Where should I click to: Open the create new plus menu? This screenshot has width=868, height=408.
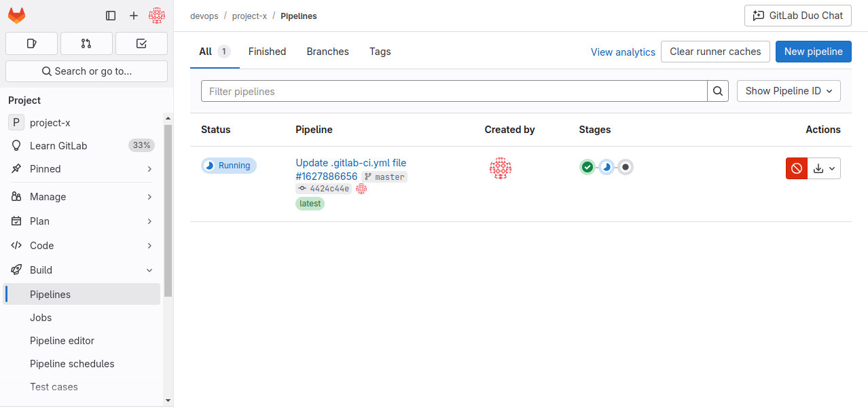click(x=134, y=16)
